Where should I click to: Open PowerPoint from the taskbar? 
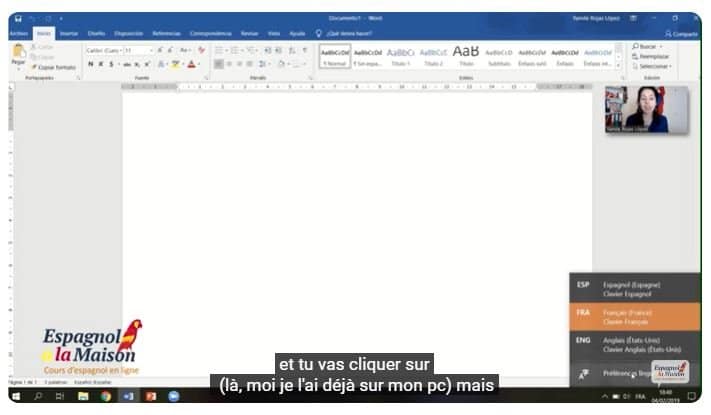(151, 396)
